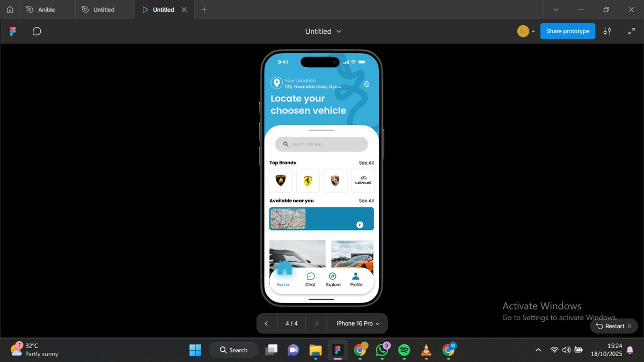This screenshot has width=644, height=362.
Task: Select the Lexus brand logo
Action: [x=363, y=181]
